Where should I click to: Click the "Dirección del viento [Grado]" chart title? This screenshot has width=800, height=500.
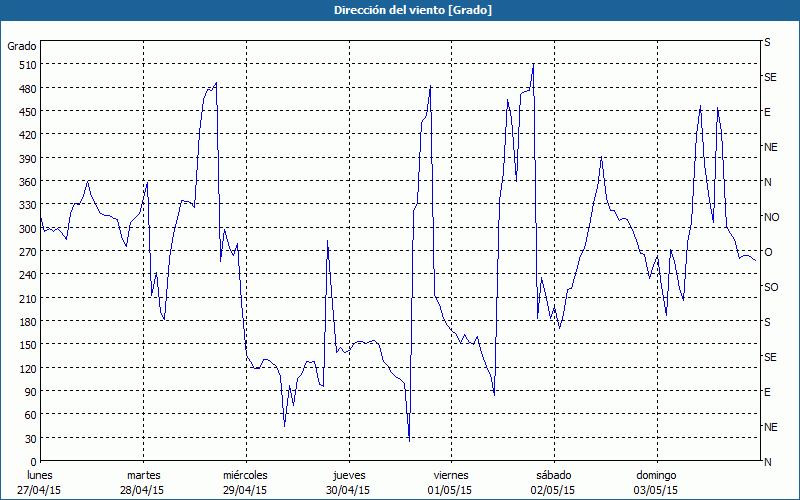point(399,10)
